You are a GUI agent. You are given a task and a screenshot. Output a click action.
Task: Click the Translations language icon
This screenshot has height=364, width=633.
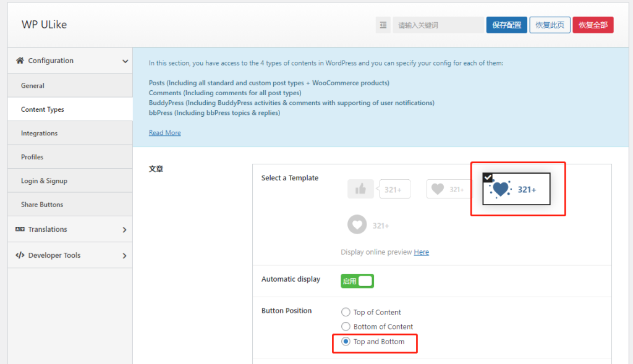click(20, 229)
